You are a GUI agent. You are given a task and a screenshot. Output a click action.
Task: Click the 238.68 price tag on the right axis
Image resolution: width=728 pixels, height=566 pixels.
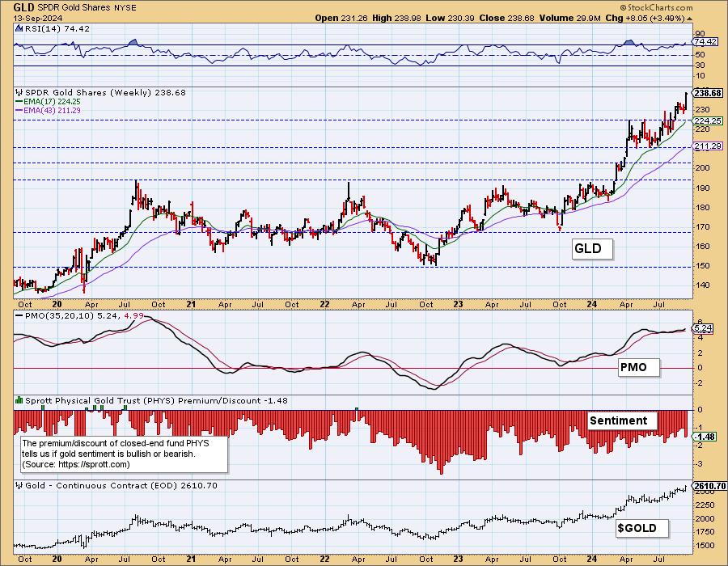708,93
